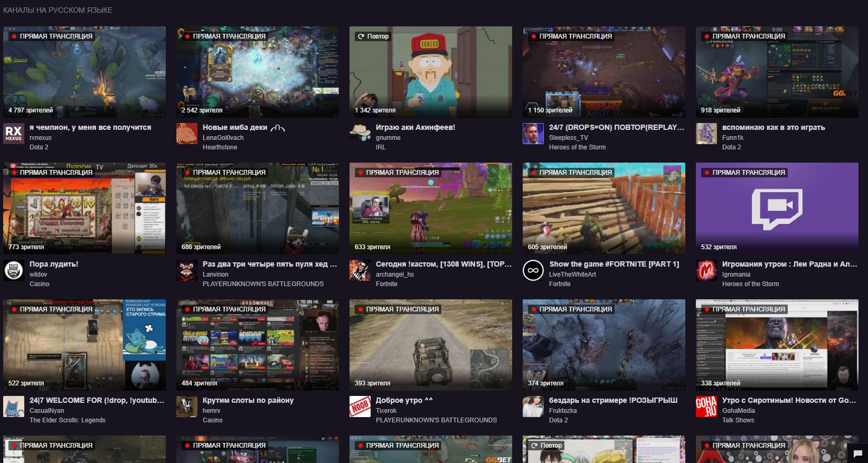Open the GohaMedia GOHA.RU avatar
The width and height of the screenshot is (868, 463).
pyautogui.click(x=706, y=407)
